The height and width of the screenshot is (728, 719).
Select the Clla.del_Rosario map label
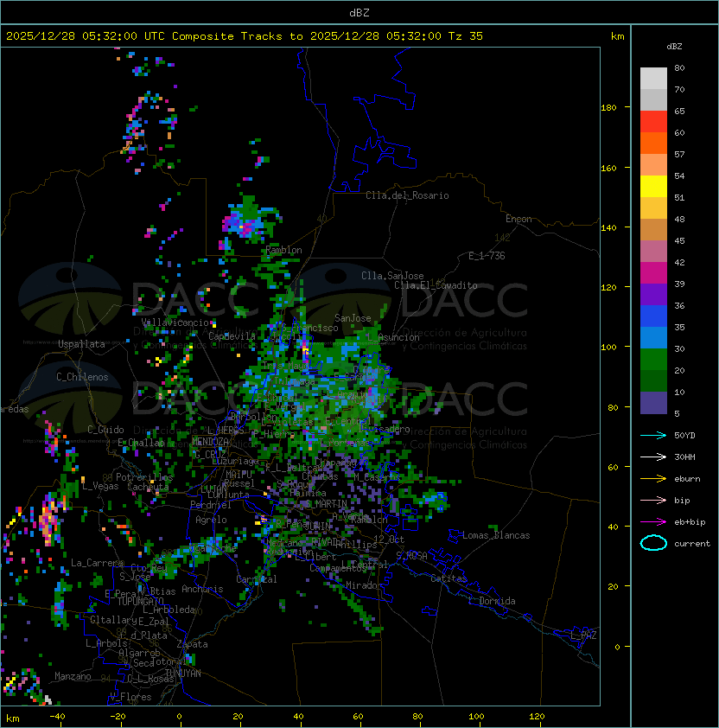[407, 195]
